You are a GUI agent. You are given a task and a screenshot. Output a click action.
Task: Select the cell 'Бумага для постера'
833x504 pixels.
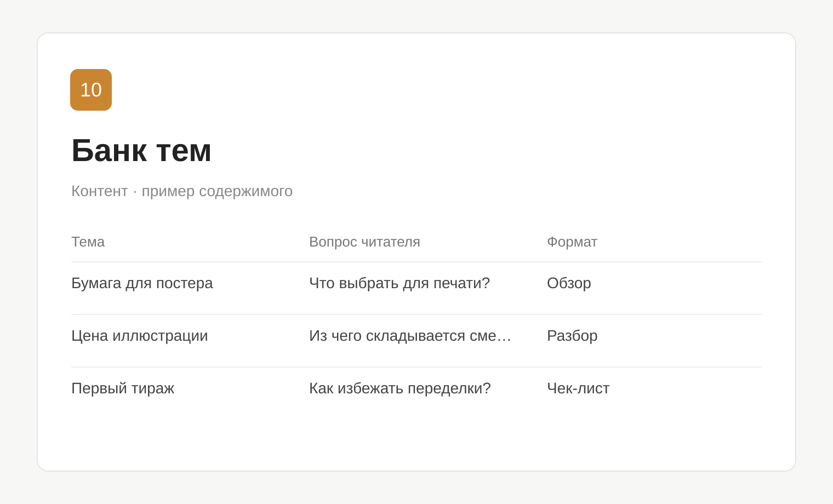pyautogui.click(x=142, y=283)
